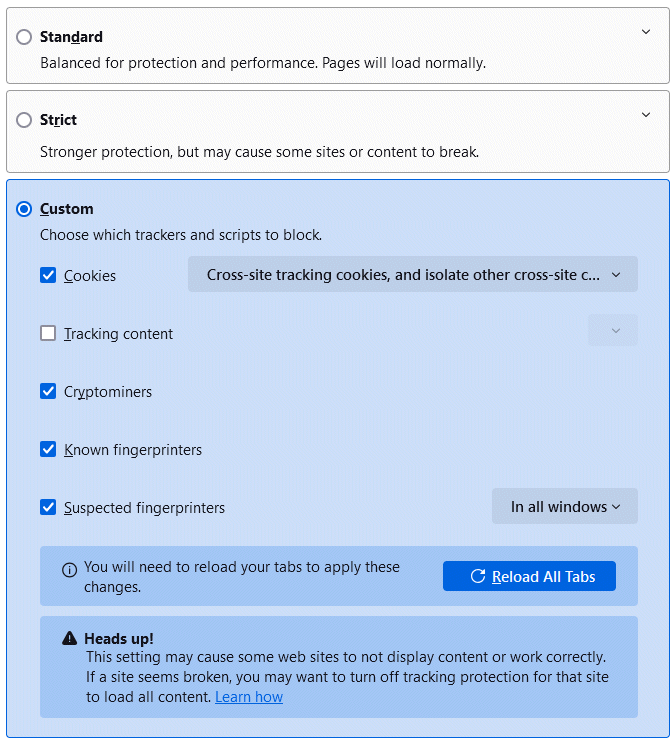Open the cross-site cookies blocking dropdown

(x=412, y=274)
